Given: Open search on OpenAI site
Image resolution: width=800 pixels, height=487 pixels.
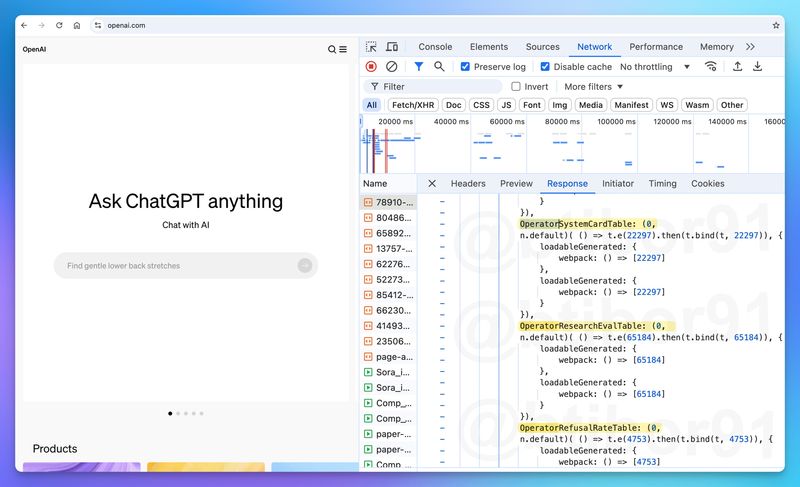Looking at the screenshot, I should click(332, 49).
